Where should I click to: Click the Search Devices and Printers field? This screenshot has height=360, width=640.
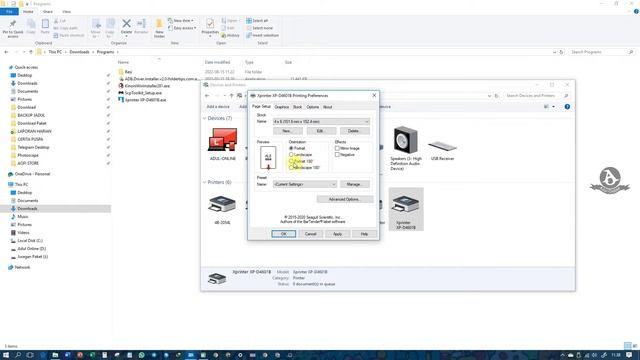536,96
